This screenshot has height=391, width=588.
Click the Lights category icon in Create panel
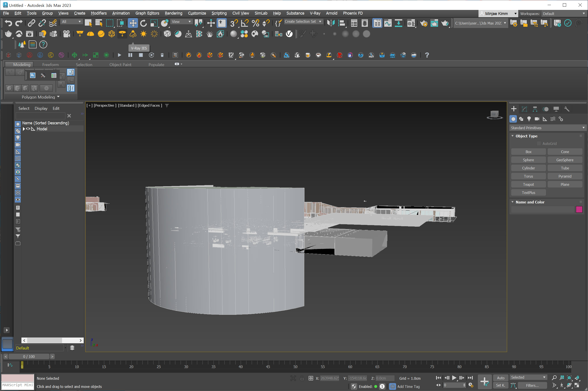(x=529, y=119)
